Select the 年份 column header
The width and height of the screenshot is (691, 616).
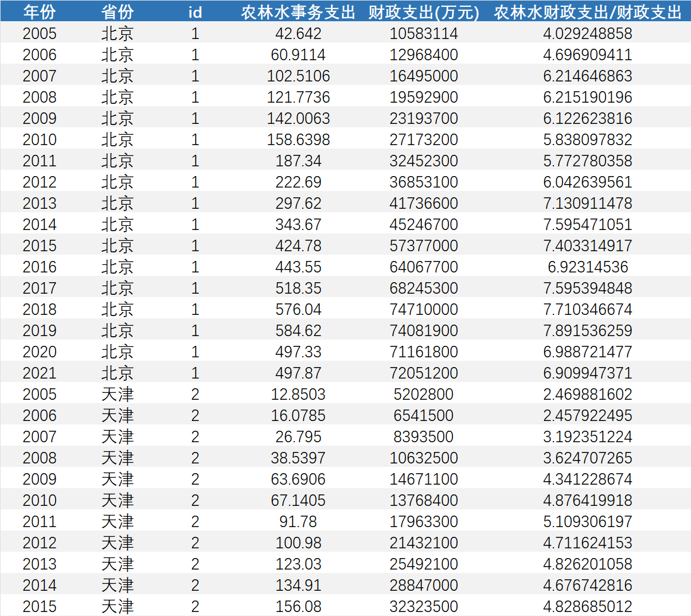click(40, 12)
